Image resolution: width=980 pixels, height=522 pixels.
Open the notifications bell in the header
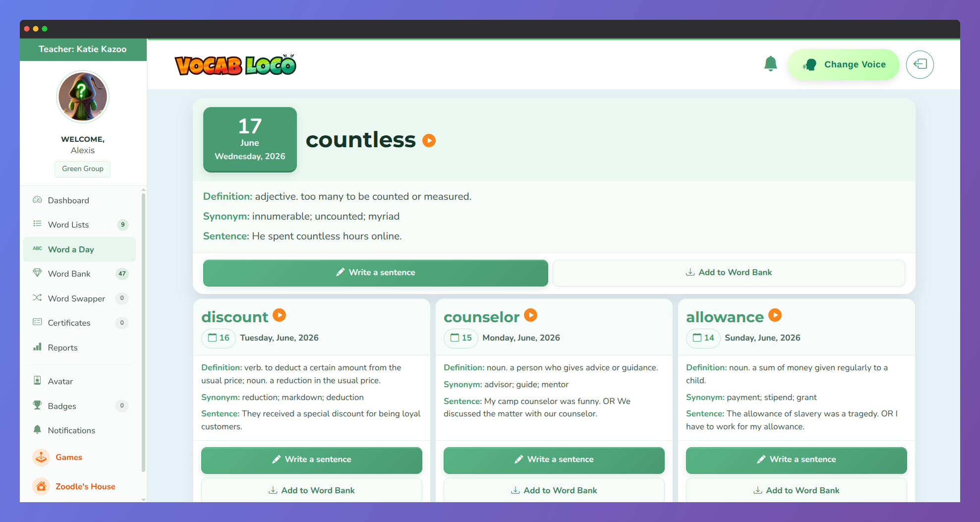[771, 64]
